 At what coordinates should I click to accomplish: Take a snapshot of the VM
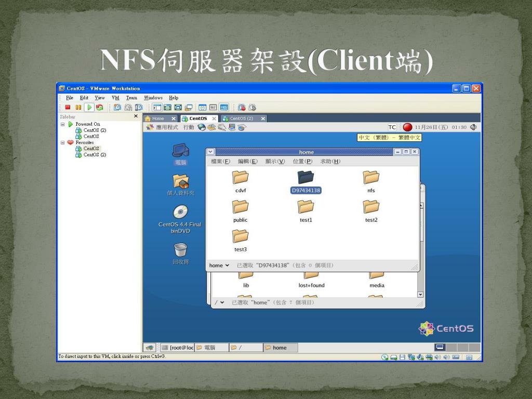(117, 107)
